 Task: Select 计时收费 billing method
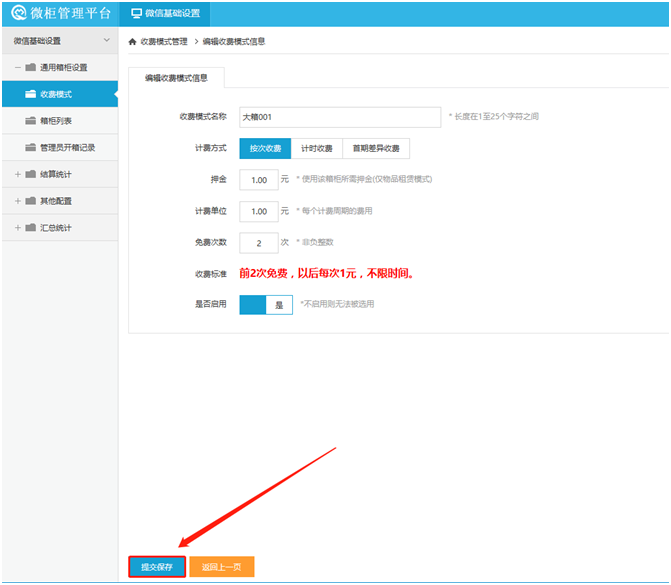[x=316, y=149]
